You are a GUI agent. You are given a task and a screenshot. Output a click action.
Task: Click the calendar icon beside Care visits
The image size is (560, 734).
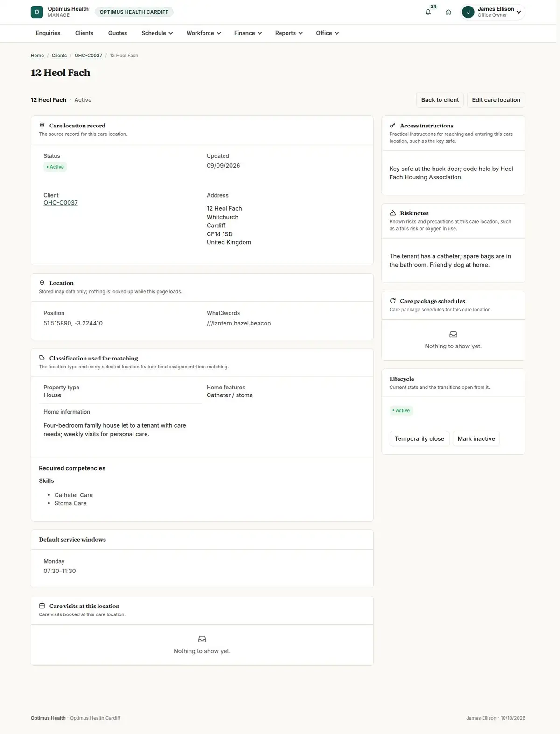[42, 606]
